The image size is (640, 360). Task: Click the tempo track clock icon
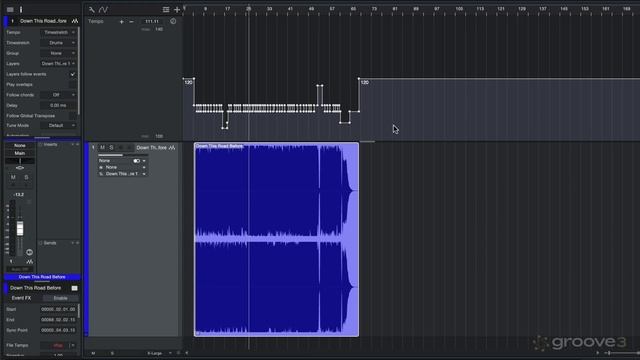coord(173,21)
